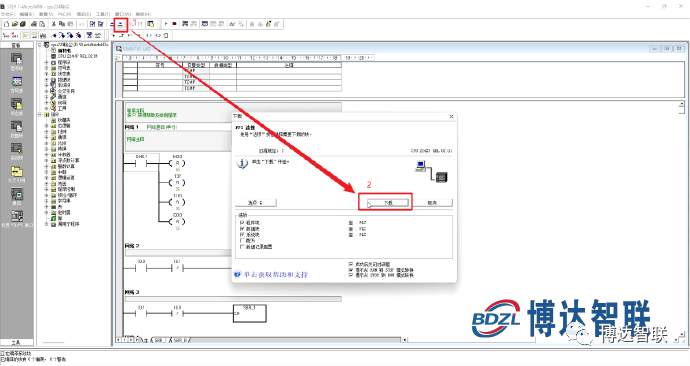690x366 pixels.
Task: Click the Compile All toolbar icon
Action: coord(101,24)
